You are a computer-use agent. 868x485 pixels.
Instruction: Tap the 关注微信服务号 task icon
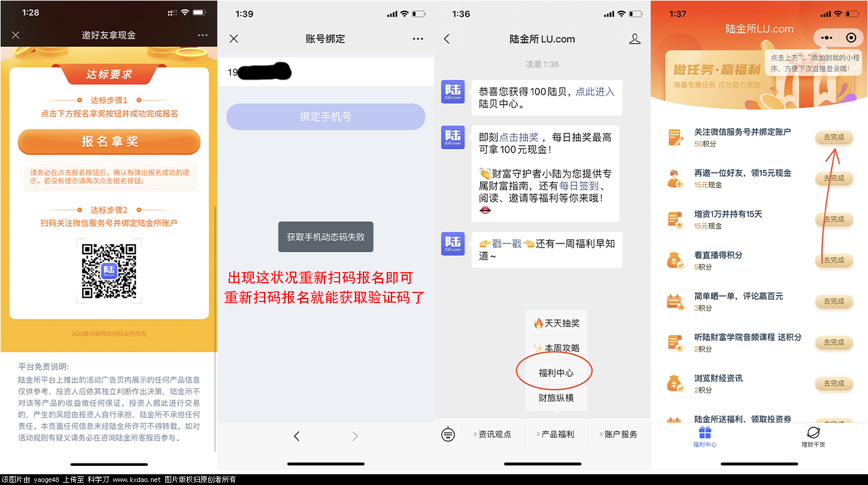(676, 138)
